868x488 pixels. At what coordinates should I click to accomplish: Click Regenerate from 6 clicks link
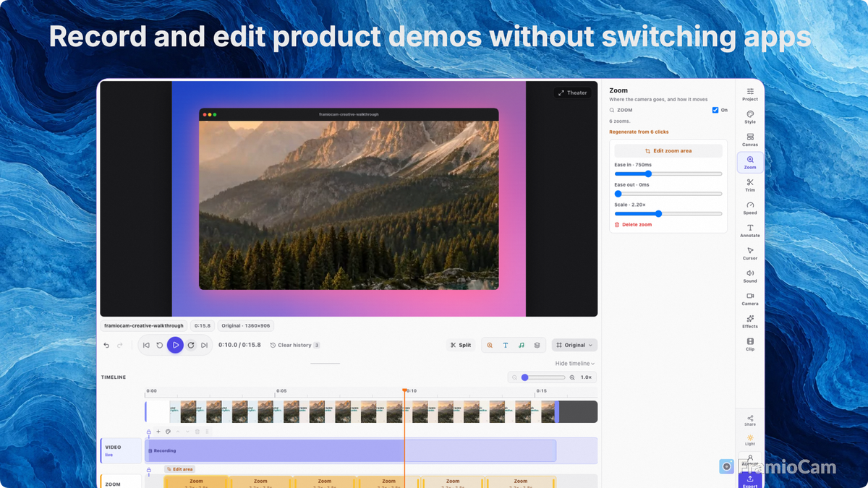tap(639, 132)
